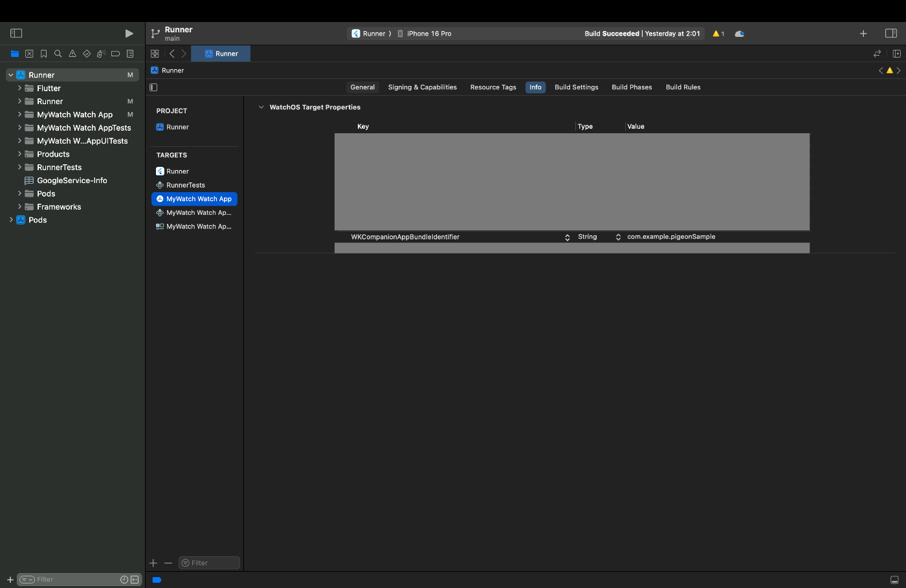
Task: Go forward in editor history
Action: pos(184,54)
